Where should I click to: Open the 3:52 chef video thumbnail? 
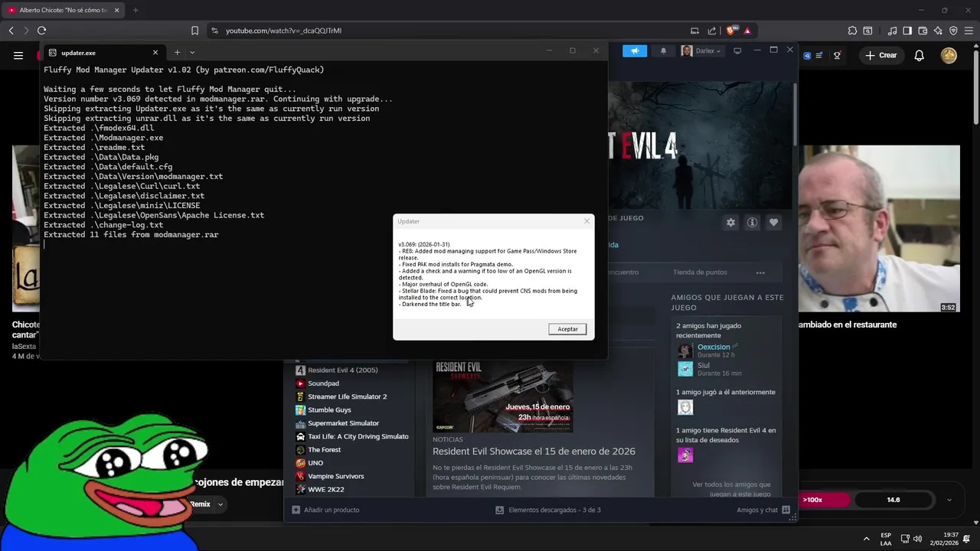click(x=879, y=229)
